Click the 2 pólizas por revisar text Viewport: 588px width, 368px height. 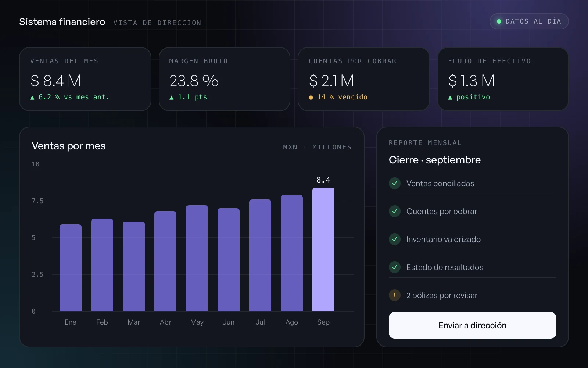442,295
